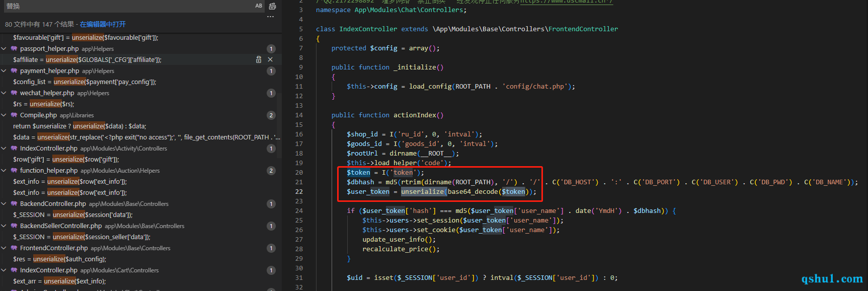This screenshot has width=868, height=291.
Task: Select BackendSellerController.php file name in results
Action: pos(61,226)
